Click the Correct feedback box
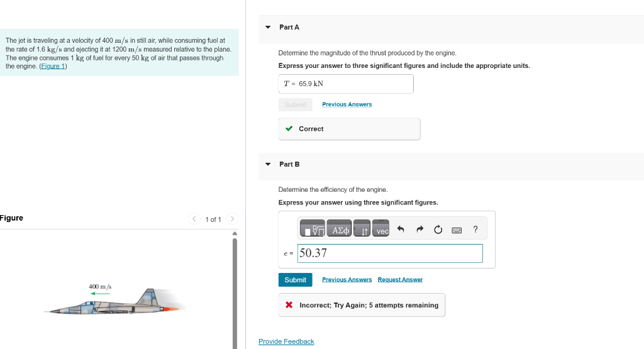Viewport: 644px width, 349px height. click(349, 129)
